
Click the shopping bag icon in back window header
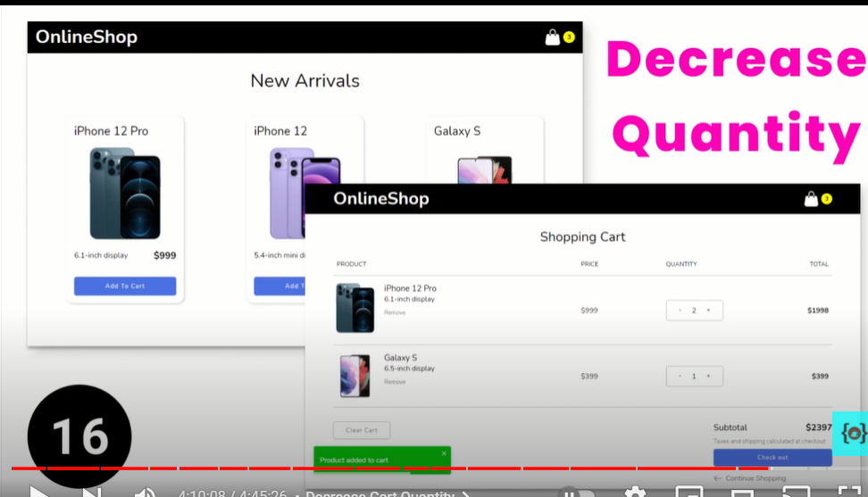click(552, 37)
